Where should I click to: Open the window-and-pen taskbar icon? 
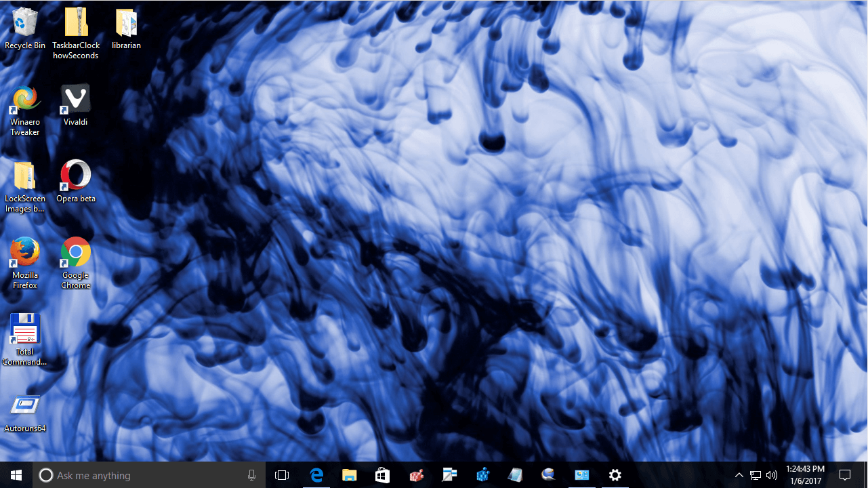coord(449,475)
